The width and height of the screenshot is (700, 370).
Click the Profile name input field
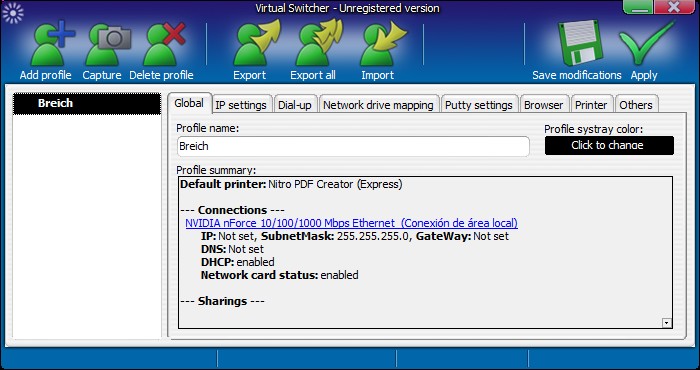[353, 146]
